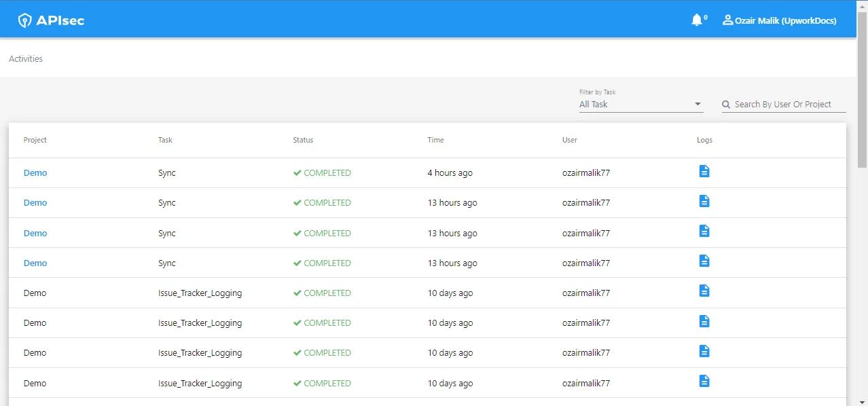Screen dimensions: 868x406
Task: Open the log file for the 4 hours ago Sync row
Action: [x=704, y=171]
